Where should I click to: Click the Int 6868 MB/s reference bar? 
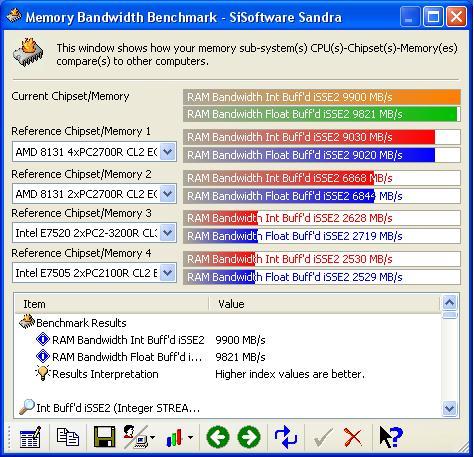click(322, 178)
